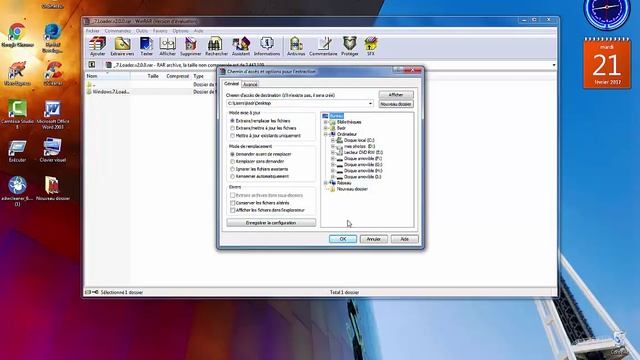Click the SFX toolbar icon

(371, 46)
